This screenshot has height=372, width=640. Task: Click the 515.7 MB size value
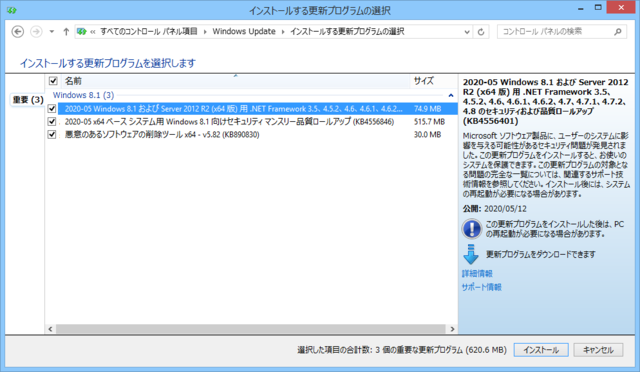(429, 122)
